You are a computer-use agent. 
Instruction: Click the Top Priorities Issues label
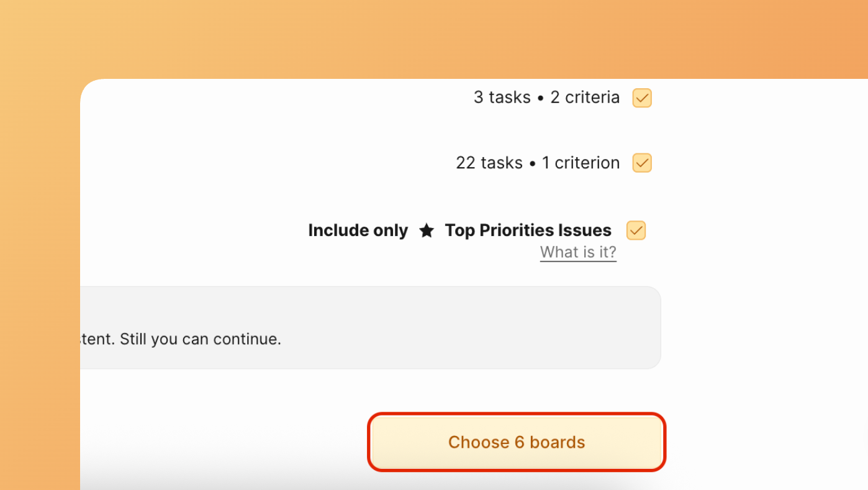coord(528,230)
